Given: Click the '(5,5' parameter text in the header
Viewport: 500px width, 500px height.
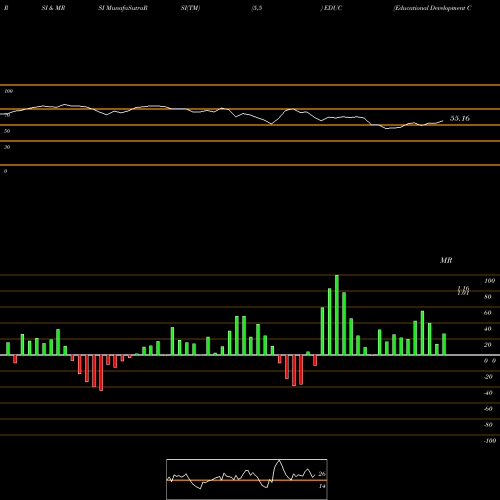Looking at the screenshot, I should pos(257,8).
